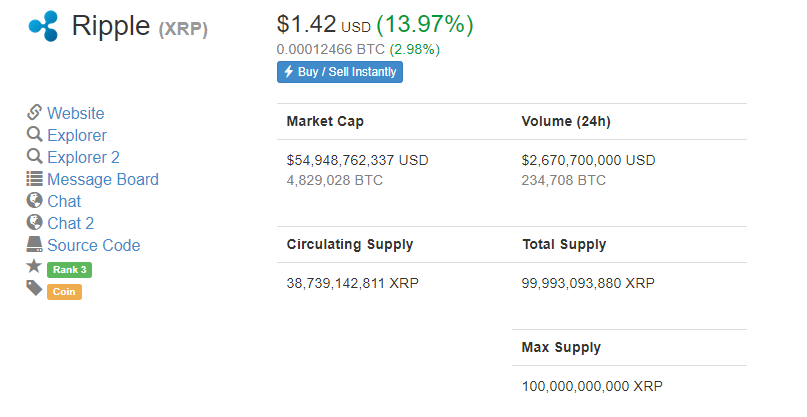
Task: Click the green Rank 3 badge
Action: click(x=69, y=270)
